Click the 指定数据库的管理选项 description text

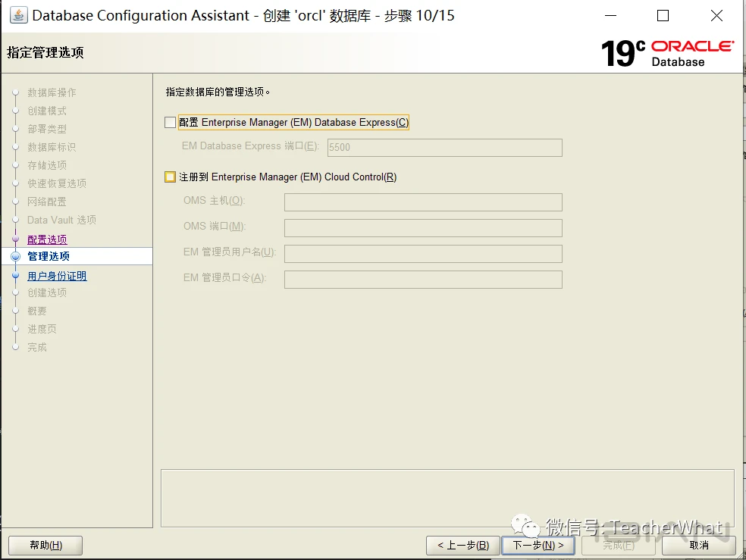click(218, 92)
